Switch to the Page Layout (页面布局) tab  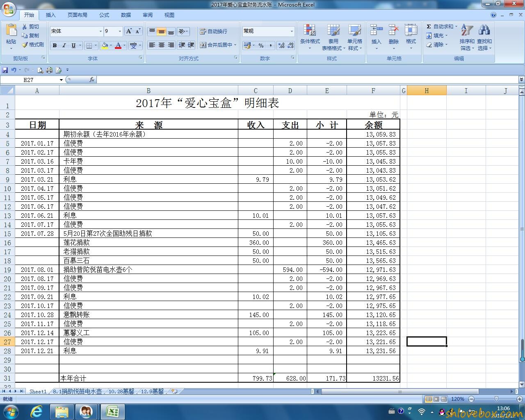(x=78, y=15)
